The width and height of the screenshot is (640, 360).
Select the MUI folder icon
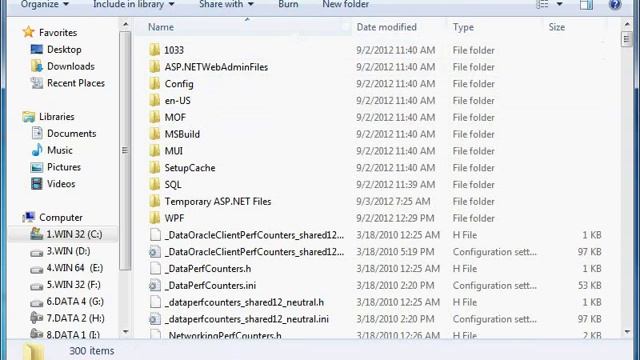[x=155, y=151]
